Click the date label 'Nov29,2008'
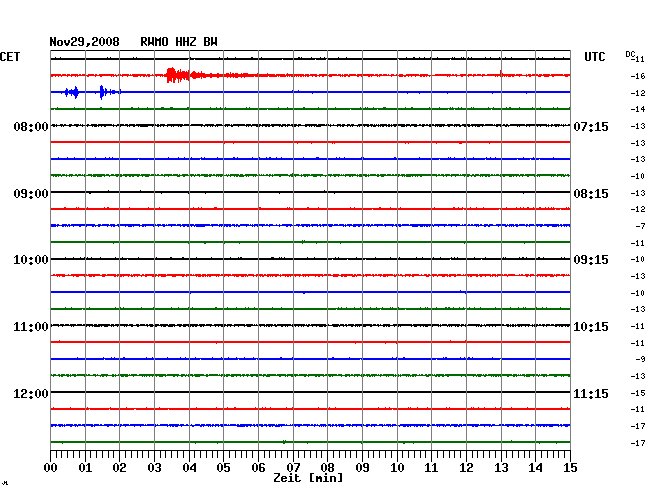 [x=85, y=42]
